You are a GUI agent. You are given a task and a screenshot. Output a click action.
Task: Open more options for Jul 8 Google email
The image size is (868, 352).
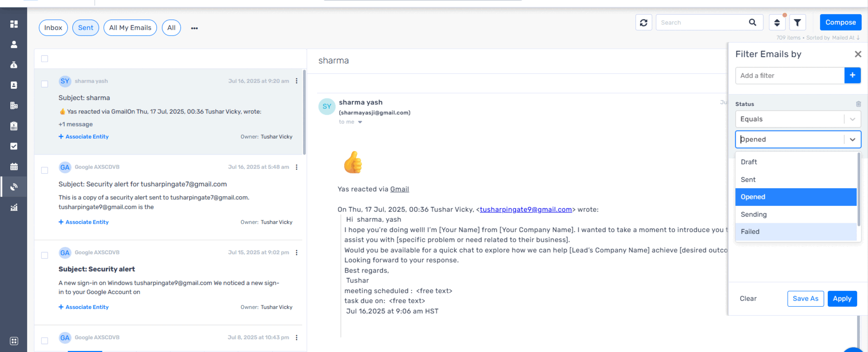click(297, 338)
